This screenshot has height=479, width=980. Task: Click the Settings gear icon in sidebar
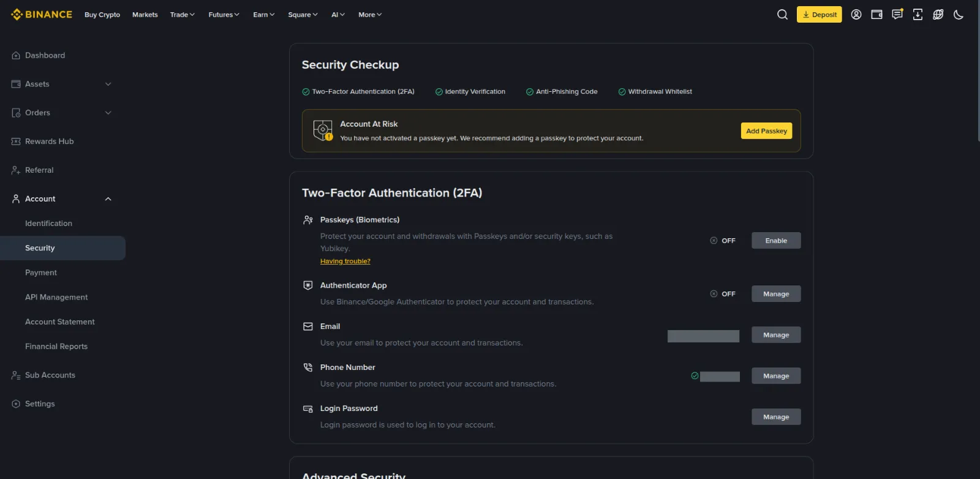pos(16,404)
